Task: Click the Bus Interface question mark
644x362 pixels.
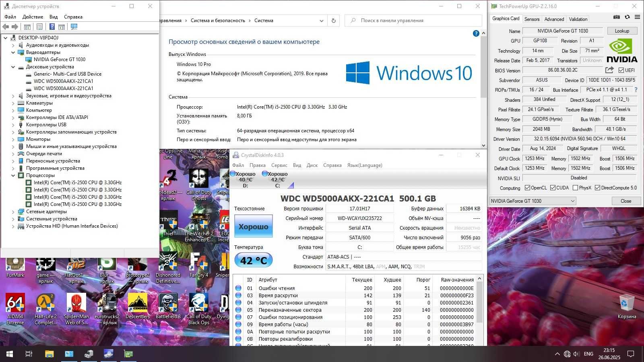Action: coord(636,90)
